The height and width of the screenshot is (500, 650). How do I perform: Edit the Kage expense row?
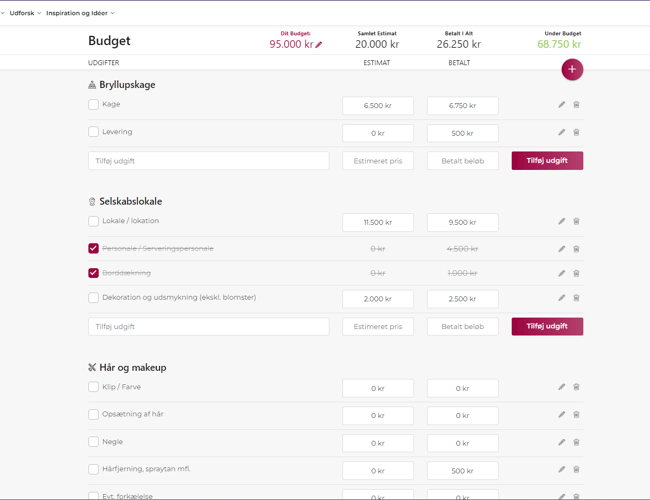[561, 105]
